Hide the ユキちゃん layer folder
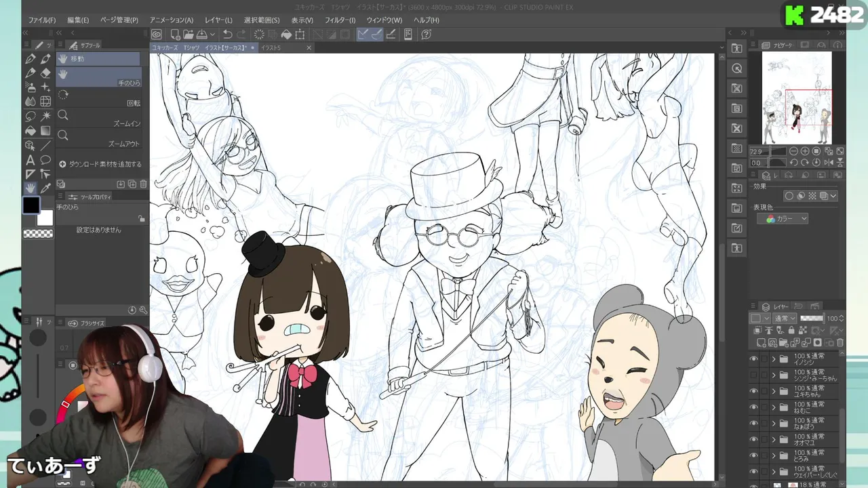This screenshot has width=868, height=488. pyautogui.click(x=753, y=391)
